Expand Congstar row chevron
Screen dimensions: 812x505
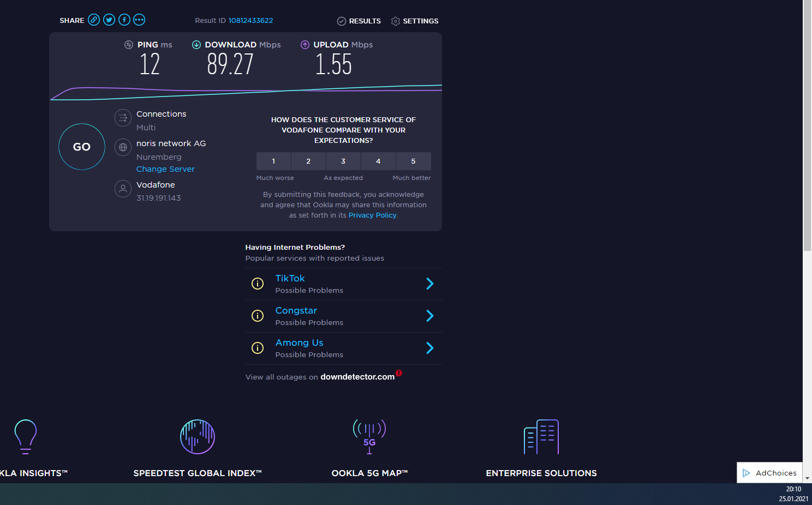[430, 316]
